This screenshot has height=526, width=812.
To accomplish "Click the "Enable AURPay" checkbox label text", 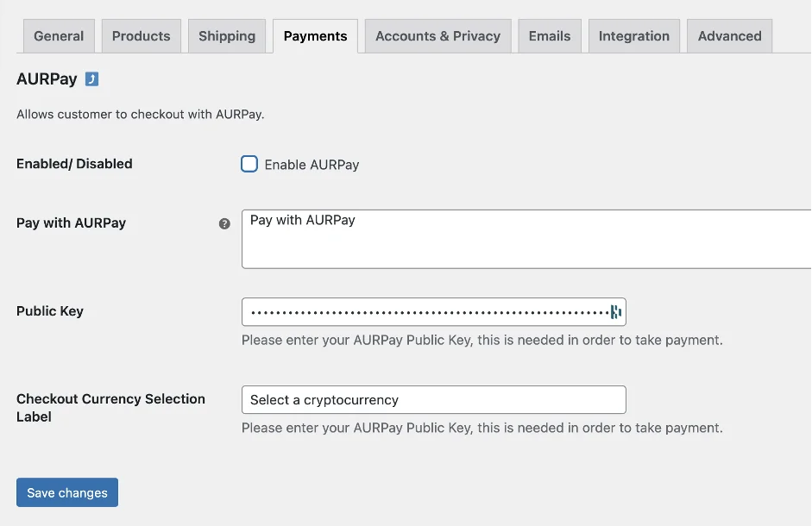I will (312, 165).
